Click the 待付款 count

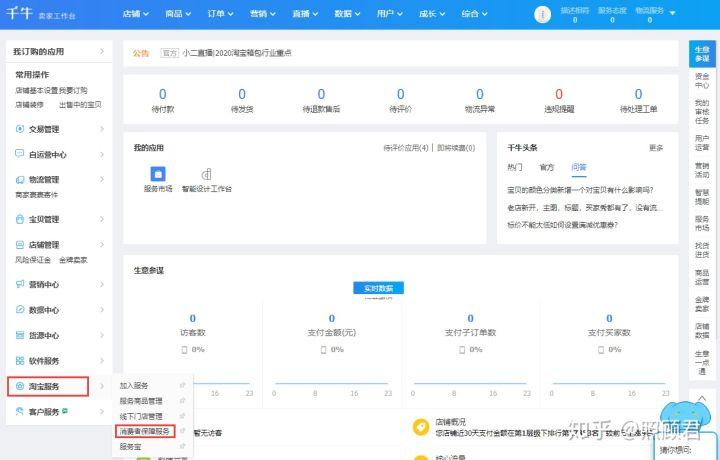click(163, 94)
